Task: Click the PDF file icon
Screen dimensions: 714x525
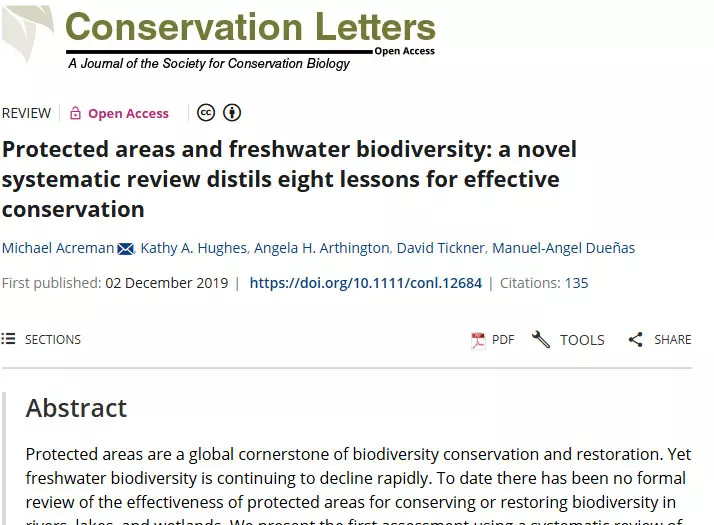Action: pyautogui.click(x=478, y=340)
